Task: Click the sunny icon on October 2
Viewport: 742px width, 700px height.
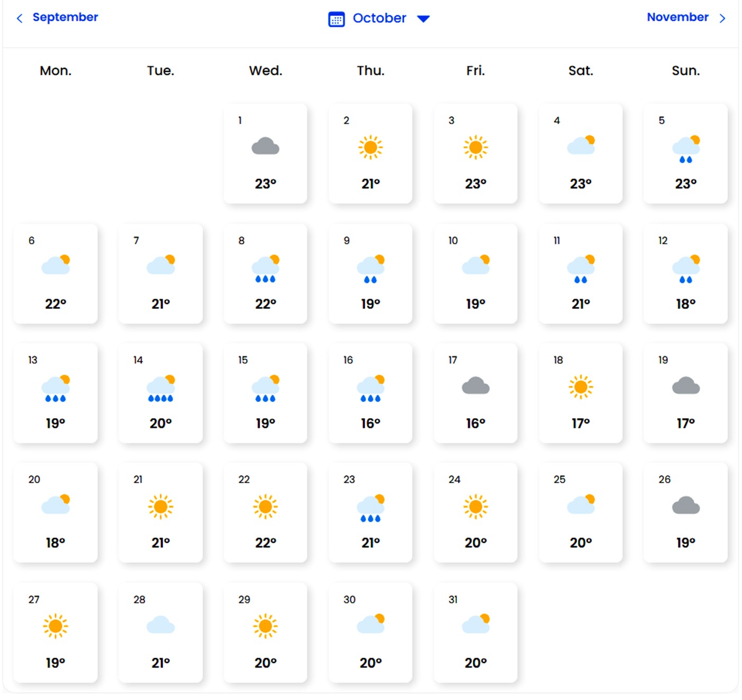Action: [370, 147]
